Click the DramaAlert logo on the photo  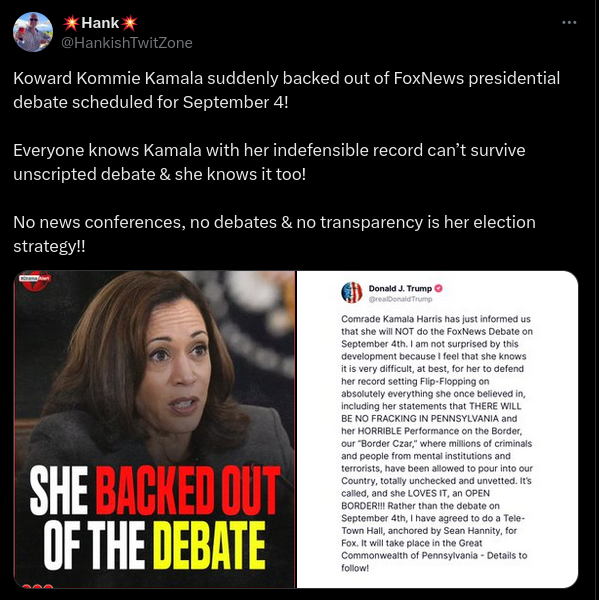pos(34,280)
